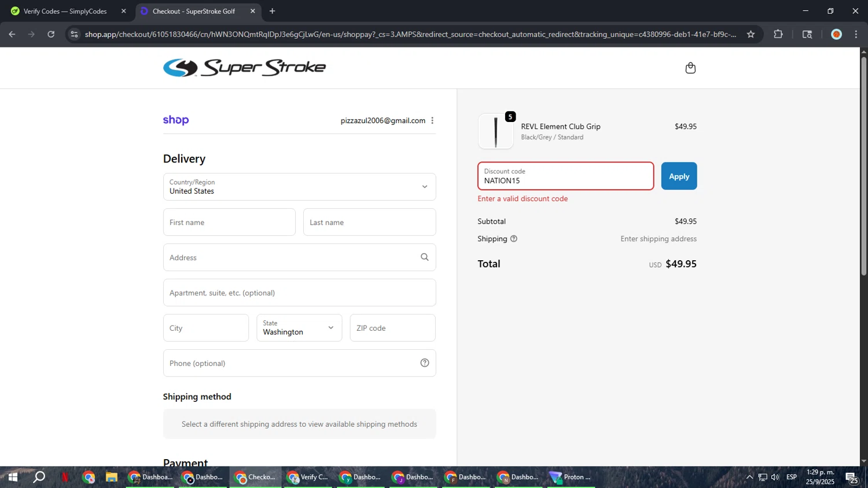868x488 pixels.
Task: View site information icon in address bar
Action: point(74,34)
